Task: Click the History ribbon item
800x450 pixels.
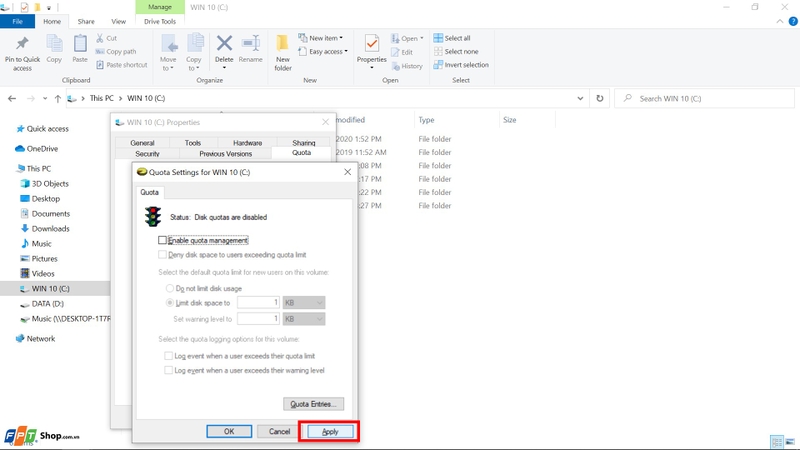Action: tap(407, 66)
